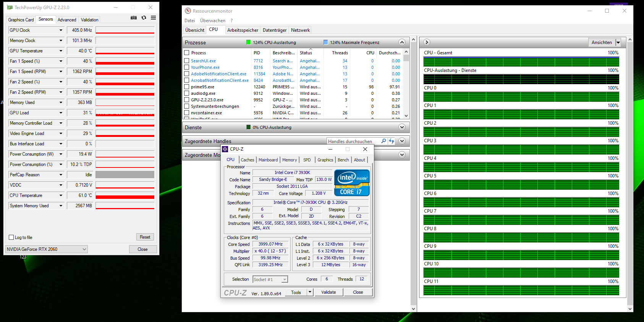
Task: Expand the Dienste section
Action: pyautogui.click(x=402, y=127)
